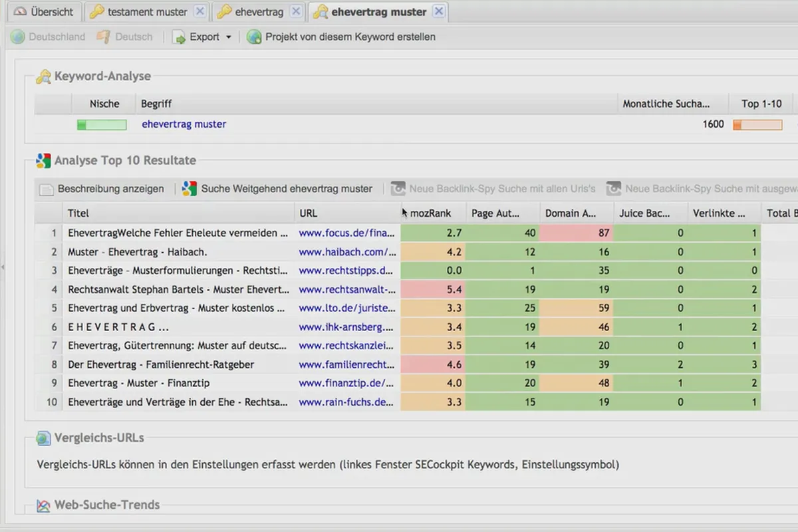Viewport: 798px width, 532px height.
Task: Click the globe icon next to Projekt erstellen
Action: [253, 37]
